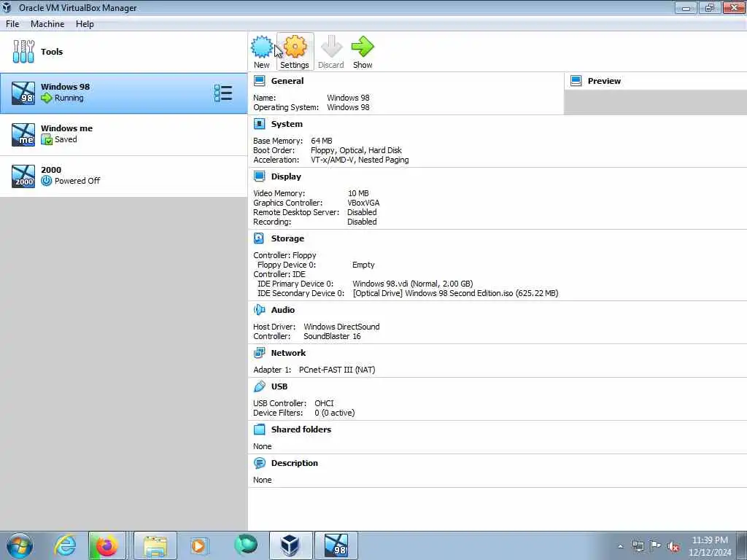The image size is (747, 560).
Task: Click the Floppy, Optical, Hard Disk boot order
Action: tap(356, 150)
